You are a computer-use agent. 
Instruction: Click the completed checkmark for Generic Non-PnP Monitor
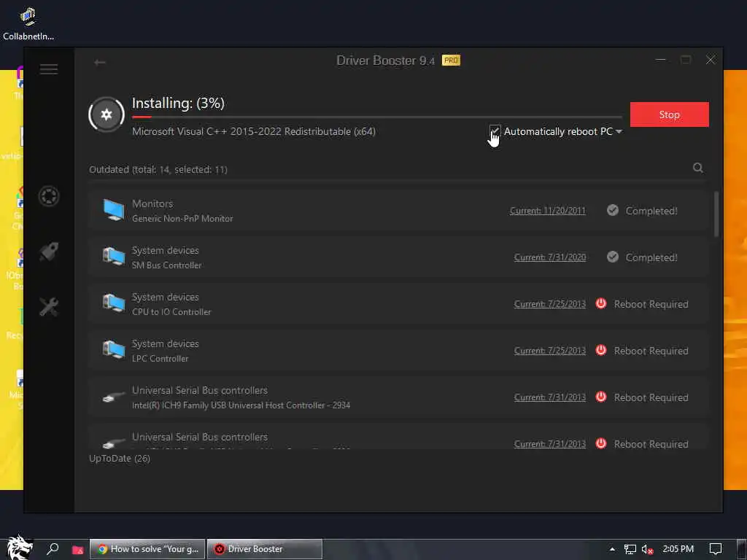(613, 210)
